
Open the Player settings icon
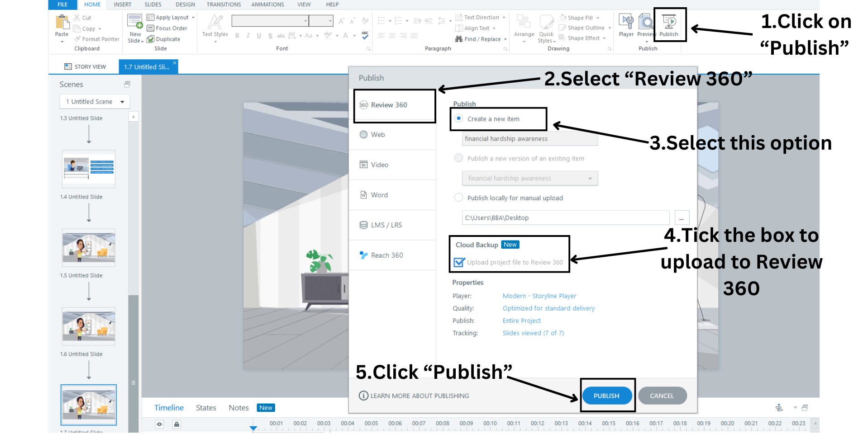pyautogui.click(x=626, y=21)
